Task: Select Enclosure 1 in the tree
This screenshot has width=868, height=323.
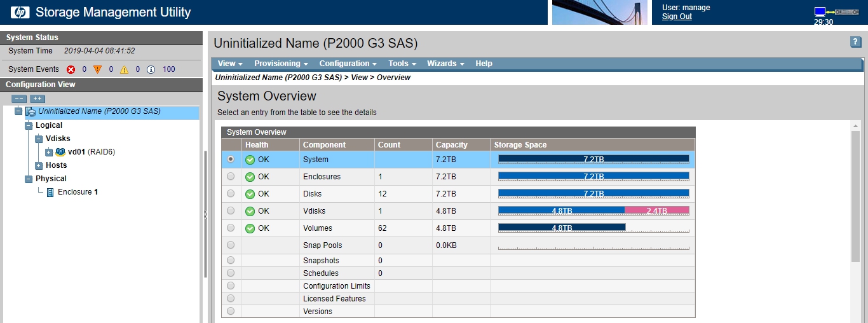Action: 78,192
